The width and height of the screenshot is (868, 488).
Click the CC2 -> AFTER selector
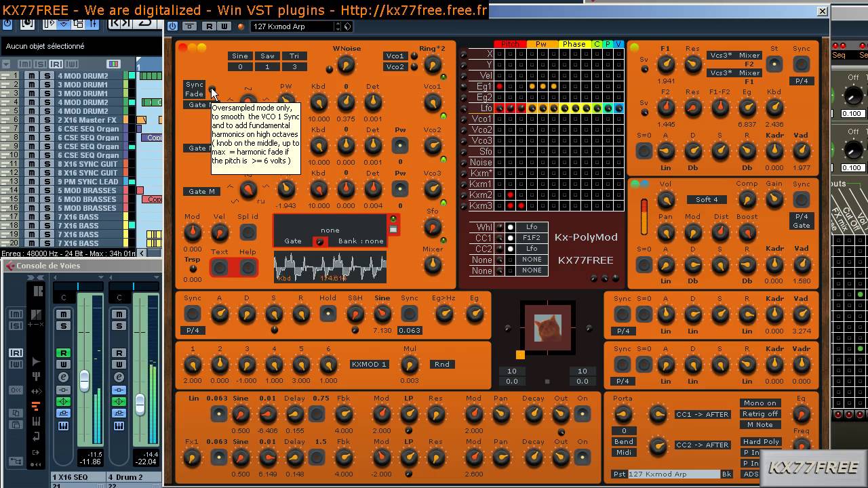click(x=702, y=445)
